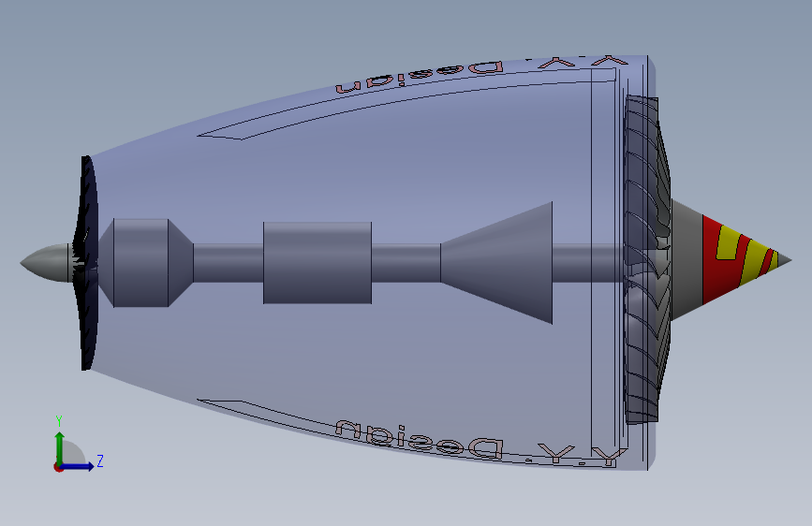Select the middle cylinder block on the shaft
The image size is (812, 526).
click(317, 263)
